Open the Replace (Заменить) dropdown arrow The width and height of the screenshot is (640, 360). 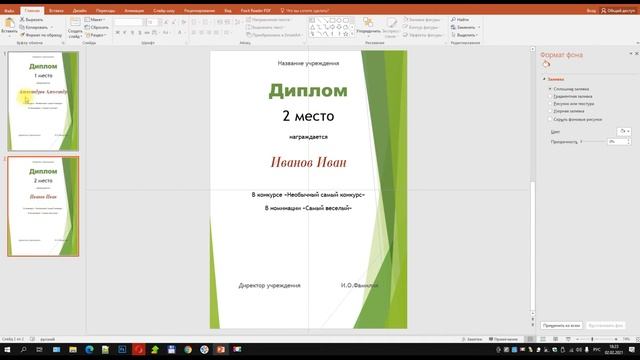[479, 27]
